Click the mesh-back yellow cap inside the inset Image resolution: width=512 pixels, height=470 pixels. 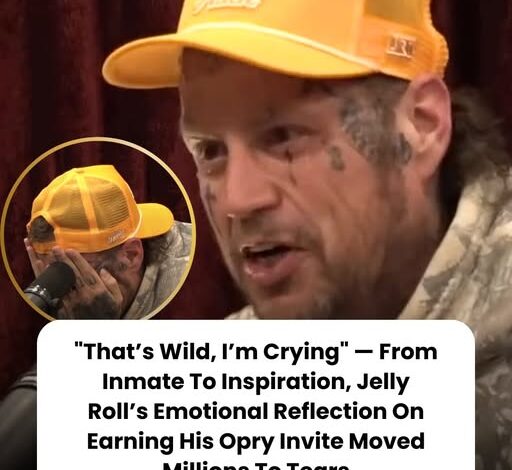[x=100, y=208]
